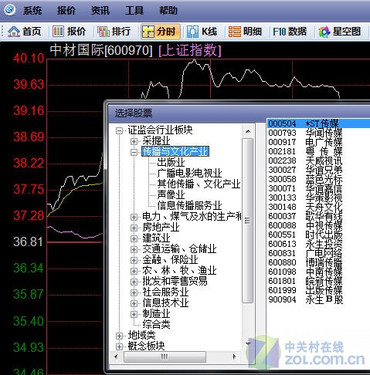The height and width of the screenshot is (375, 370).
Task: Click the 上证指数 link in chart title
Action: pyautogui.click(x=190, y=51)
